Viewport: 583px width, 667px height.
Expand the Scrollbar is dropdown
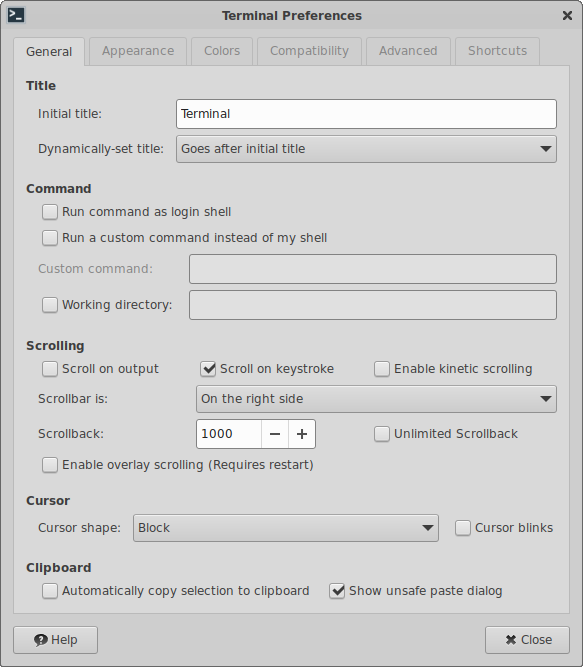pos(376,399)
